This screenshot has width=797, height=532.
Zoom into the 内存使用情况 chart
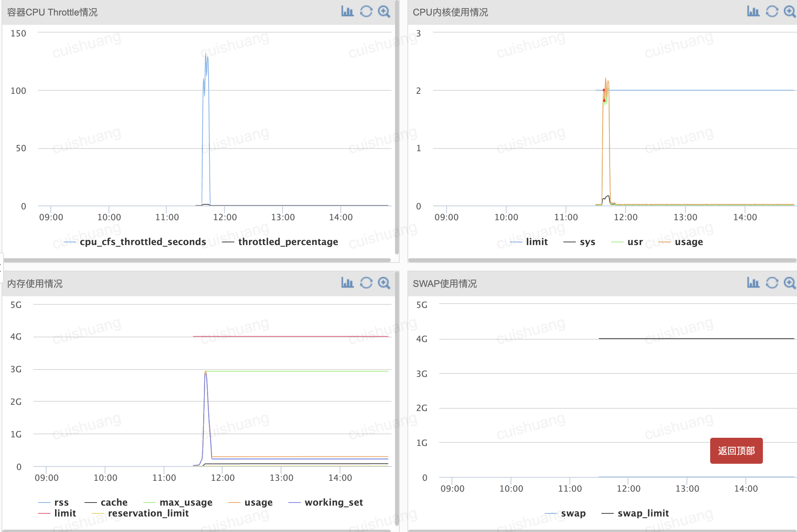(x=384, y=283)
